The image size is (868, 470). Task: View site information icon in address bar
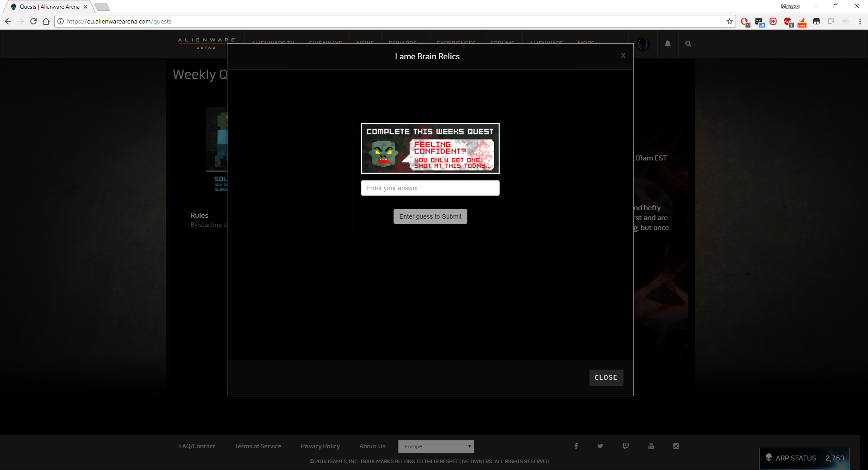(x=61, y=21)
